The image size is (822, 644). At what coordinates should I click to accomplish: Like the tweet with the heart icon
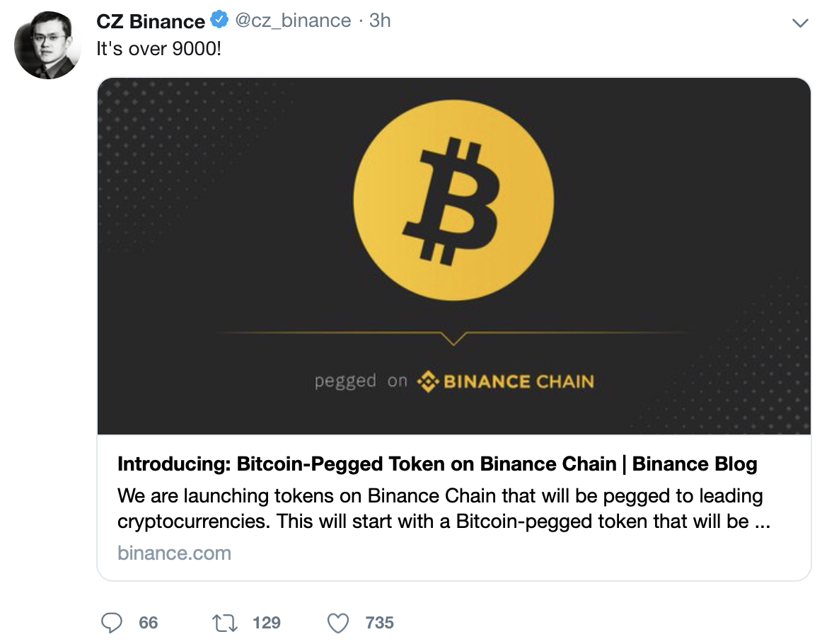(338, 622)
